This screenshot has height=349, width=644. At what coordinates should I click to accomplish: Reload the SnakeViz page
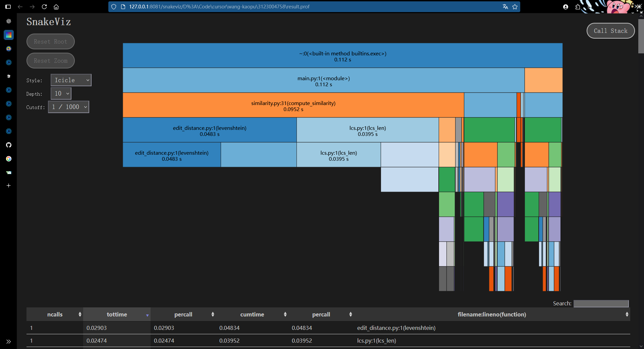tap(44, 7)
